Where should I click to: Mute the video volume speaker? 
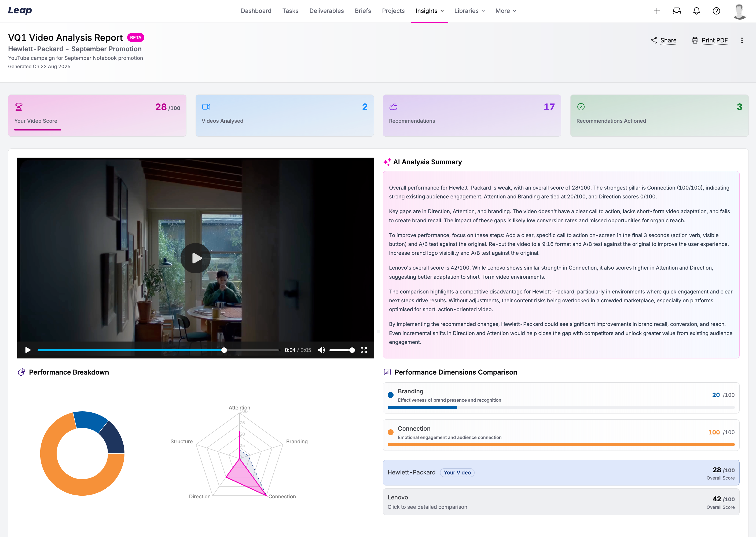coord(321,350)
